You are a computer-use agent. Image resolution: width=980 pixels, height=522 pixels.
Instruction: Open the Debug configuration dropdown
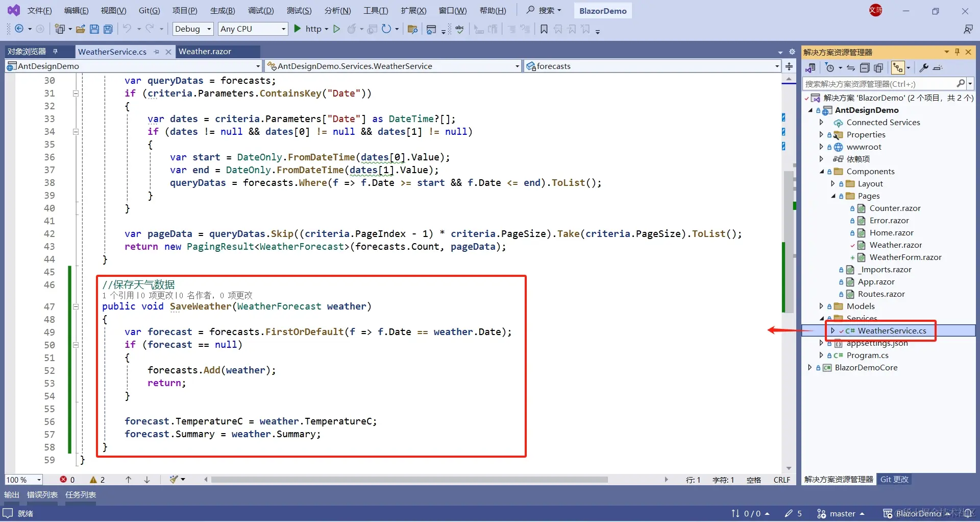coord(193,29)
